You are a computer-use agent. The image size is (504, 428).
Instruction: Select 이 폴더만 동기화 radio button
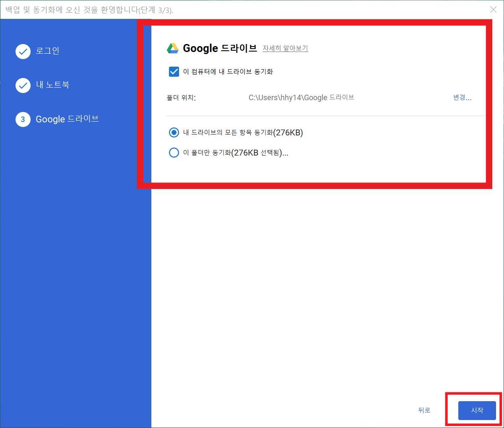click(x=174, y=153)
